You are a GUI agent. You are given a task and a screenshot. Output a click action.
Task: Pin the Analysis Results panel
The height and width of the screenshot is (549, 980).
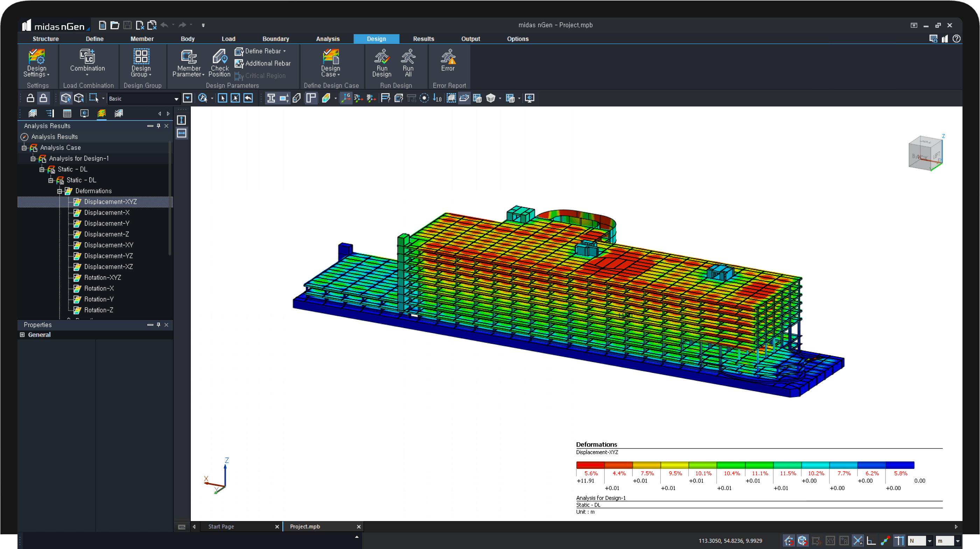tap(159, 126)
